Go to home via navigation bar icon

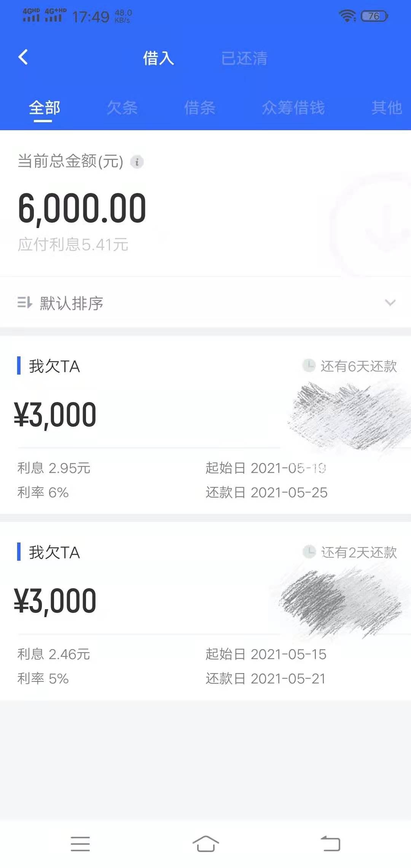point(205,844)
